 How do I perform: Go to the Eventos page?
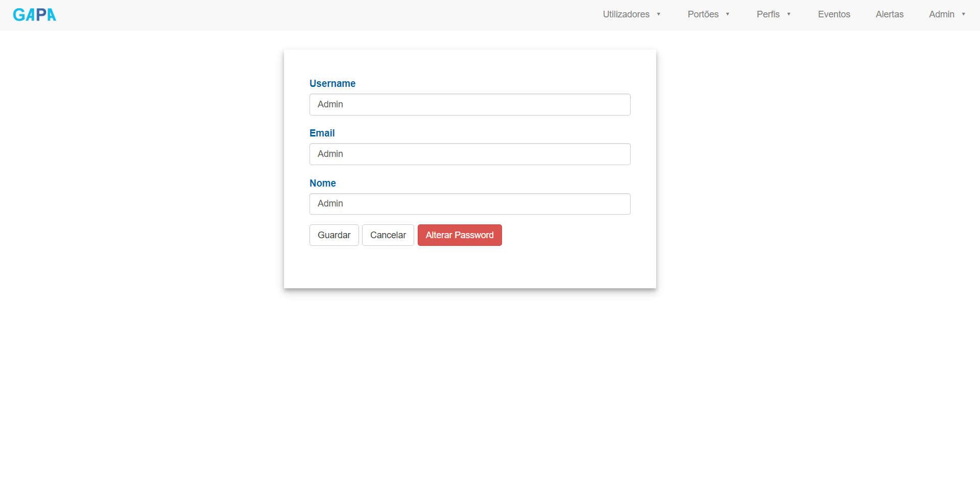click(834, 14)
